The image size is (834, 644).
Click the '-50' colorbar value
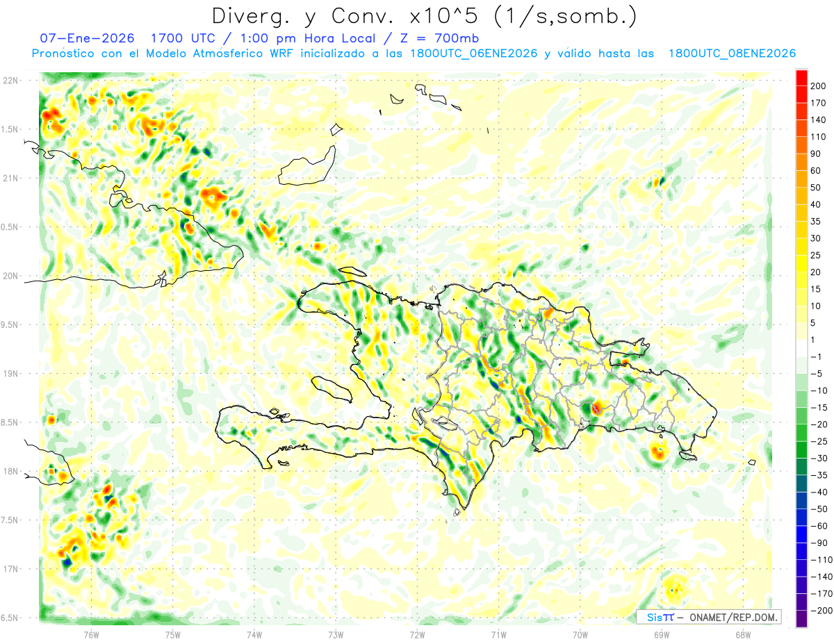(819, 509)
